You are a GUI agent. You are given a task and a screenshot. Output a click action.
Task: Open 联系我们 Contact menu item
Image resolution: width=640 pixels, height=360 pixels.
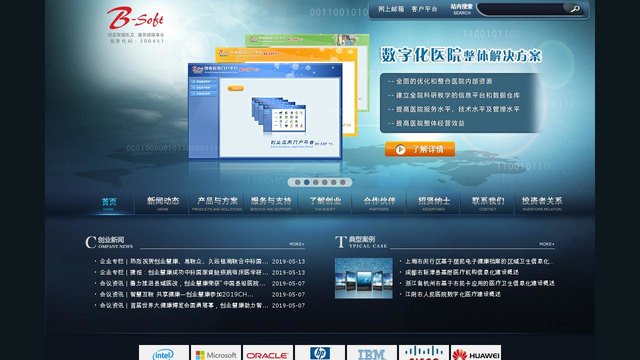[x=488, y=204]
